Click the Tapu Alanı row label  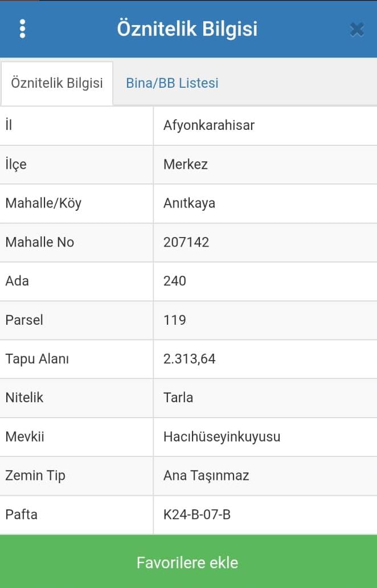coord(37,359)
